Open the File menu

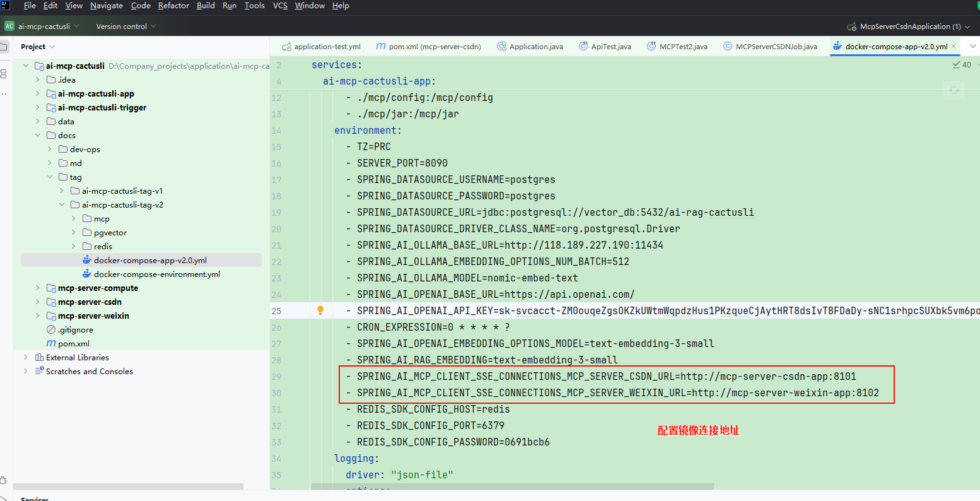pos(30,6)
